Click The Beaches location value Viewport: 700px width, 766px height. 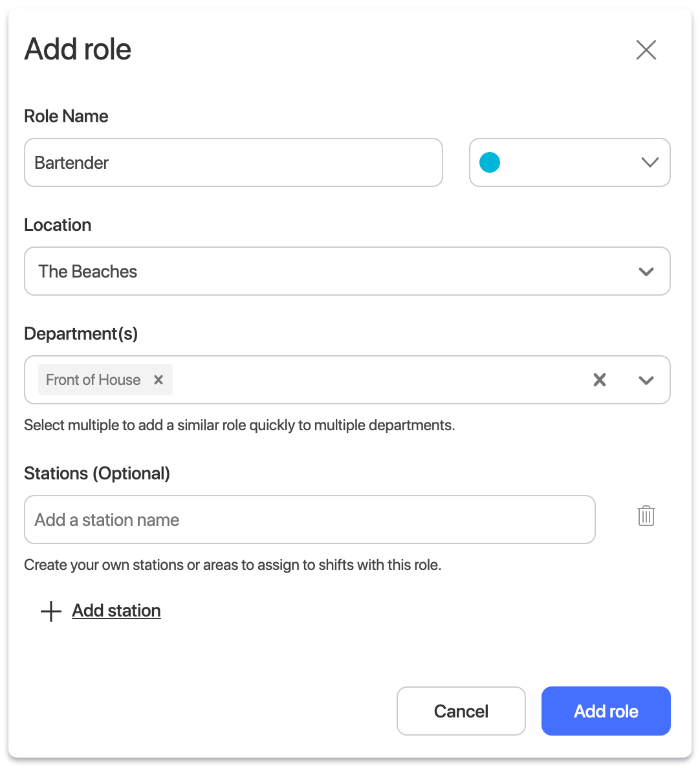(x=88, y=272)
